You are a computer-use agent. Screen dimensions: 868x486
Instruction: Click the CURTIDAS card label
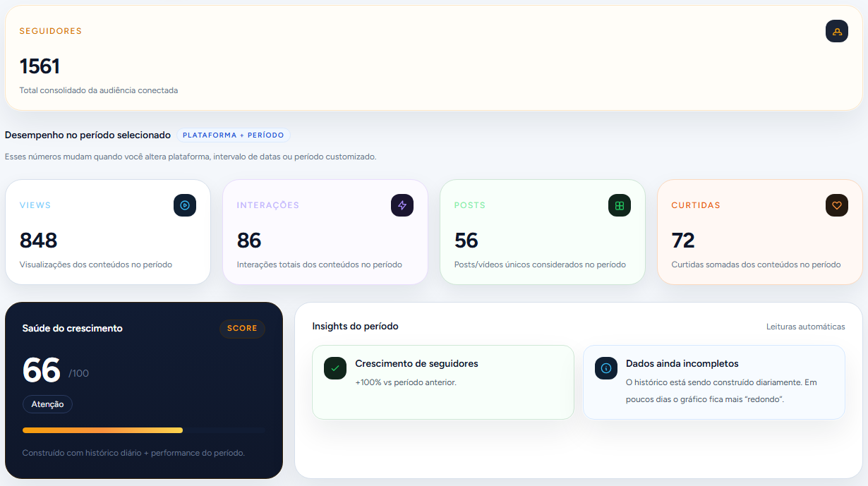tap(696, 205)
